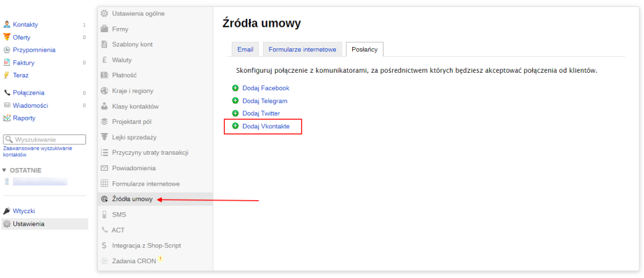Viewport: 644px width, 278px height.
Task: Open the Formularze internetowe tab
Action: (302, 50)
